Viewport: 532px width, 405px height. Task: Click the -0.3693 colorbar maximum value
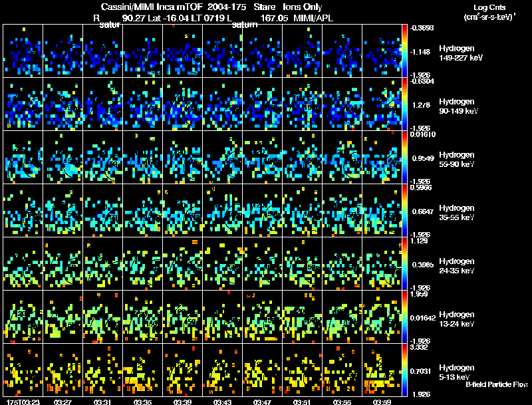point(422,28)
